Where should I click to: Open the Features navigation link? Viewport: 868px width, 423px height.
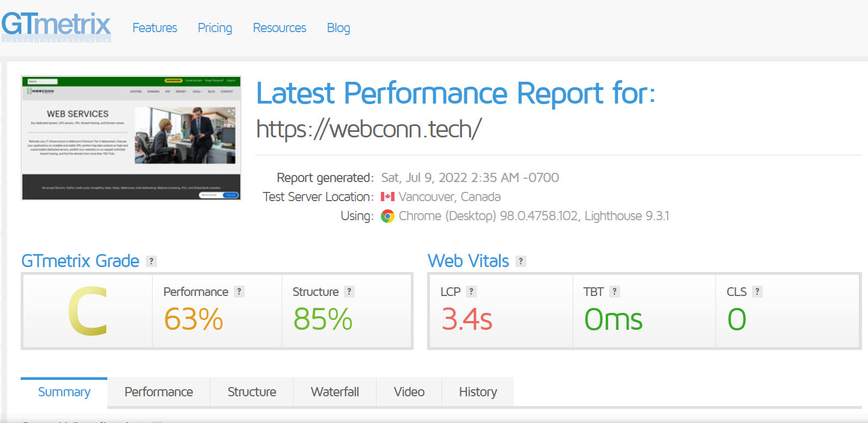click(x=155, y=28)
